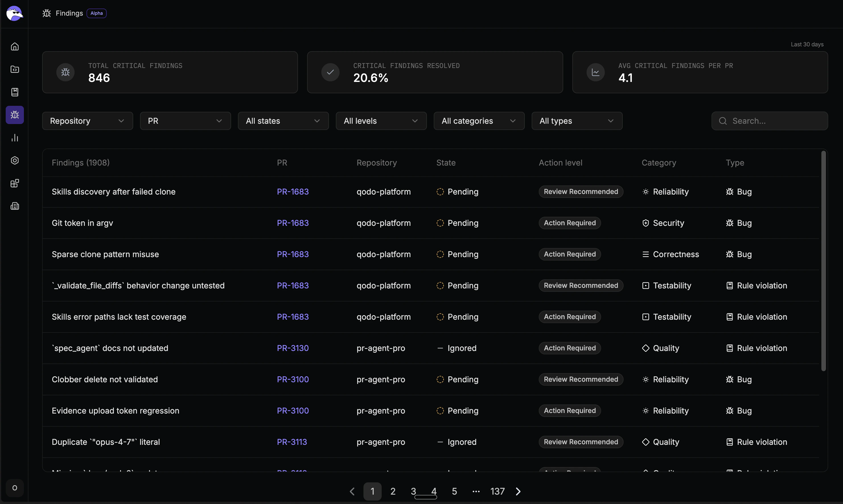Viewport: 843px width, 504px height.
Task: Open PR-3100 link in Clobber delete row
Action: point(293,379)
